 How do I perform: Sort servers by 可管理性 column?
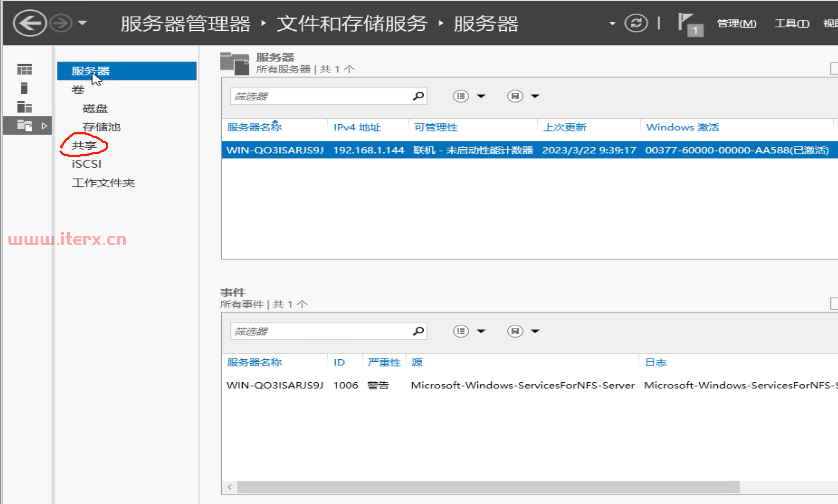click(x=436, y=128)
